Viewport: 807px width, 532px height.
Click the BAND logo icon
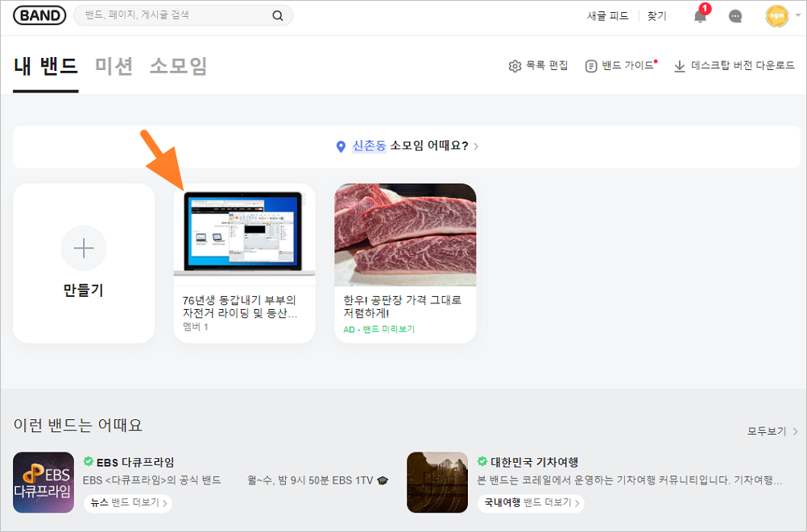(39, 14)
